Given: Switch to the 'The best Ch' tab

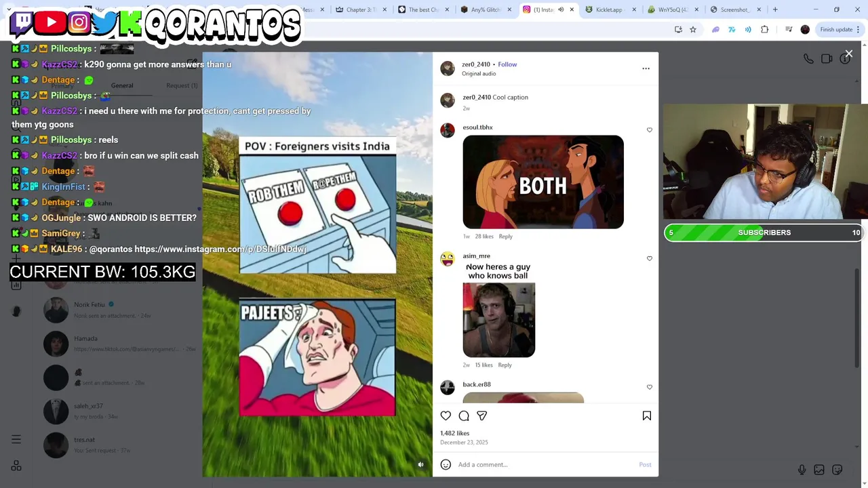Looking at the screenshot, I should (424, 9).
